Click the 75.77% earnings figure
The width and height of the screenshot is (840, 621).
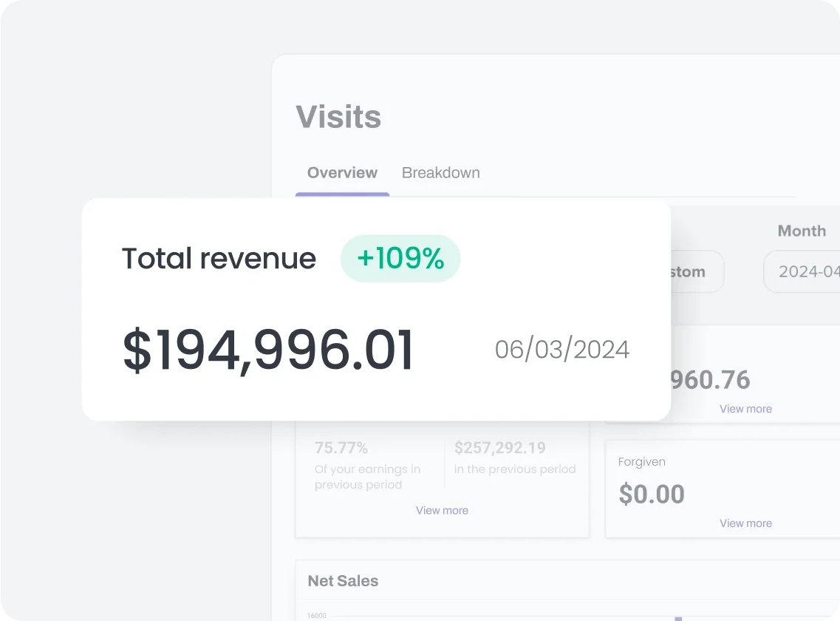(x=341, y=447)
